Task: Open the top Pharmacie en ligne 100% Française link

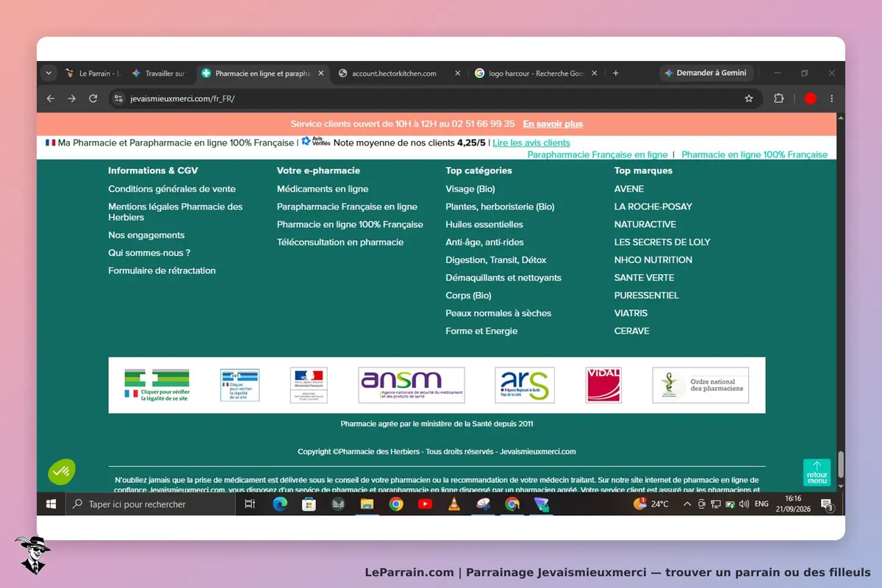Action: [x=754, y=155]
